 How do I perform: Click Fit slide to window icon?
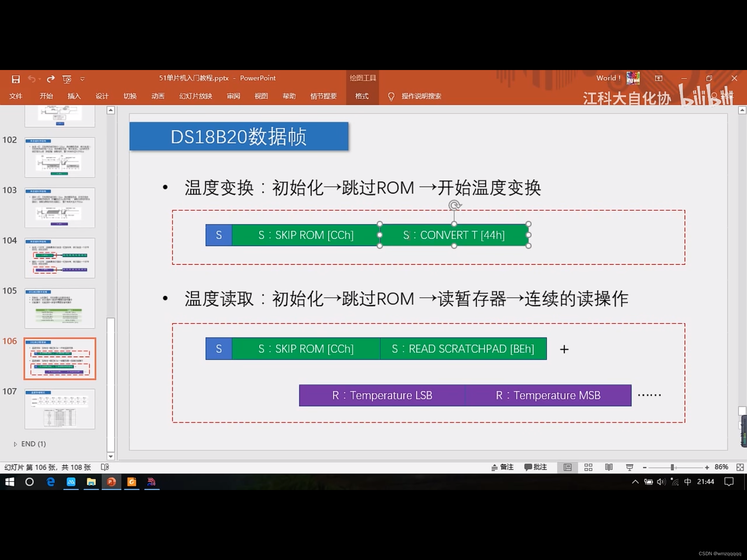click(740, 467)
